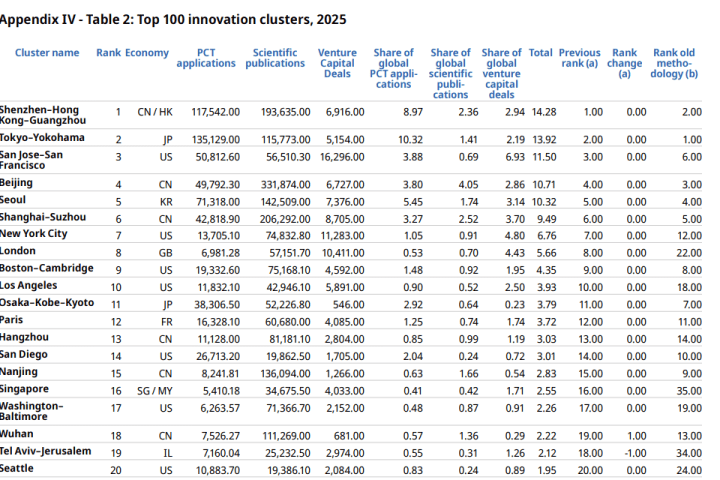The height and width of the screenshot is (480, 720).
Task: Select the Tokyo–Yokohama cluster name
Action: 42,138
